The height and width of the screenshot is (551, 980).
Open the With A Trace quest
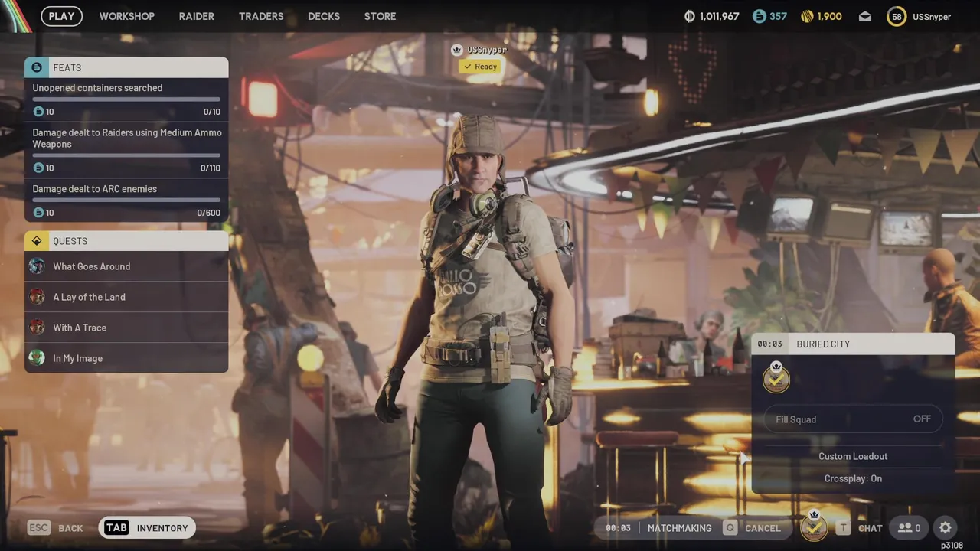coord(126,328)
